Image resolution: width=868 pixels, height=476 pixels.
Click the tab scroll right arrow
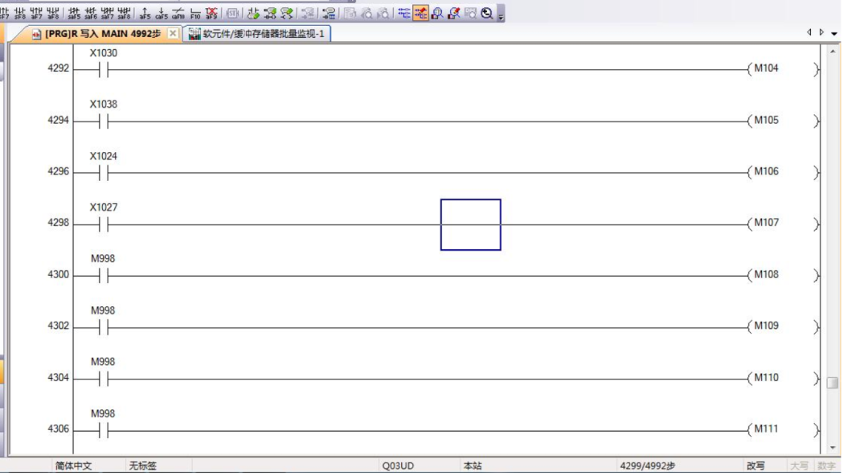coord(821,33)
